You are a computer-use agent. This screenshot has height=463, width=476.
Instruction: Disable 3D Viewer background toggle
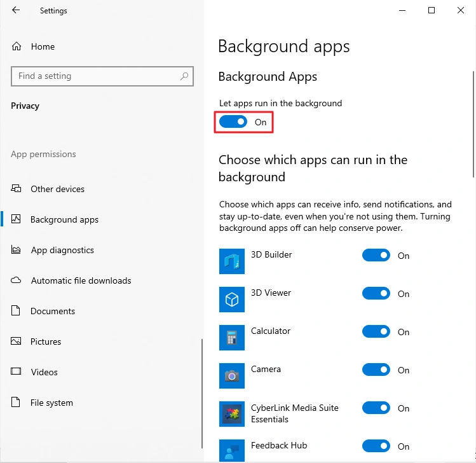[x=376, y=293]
